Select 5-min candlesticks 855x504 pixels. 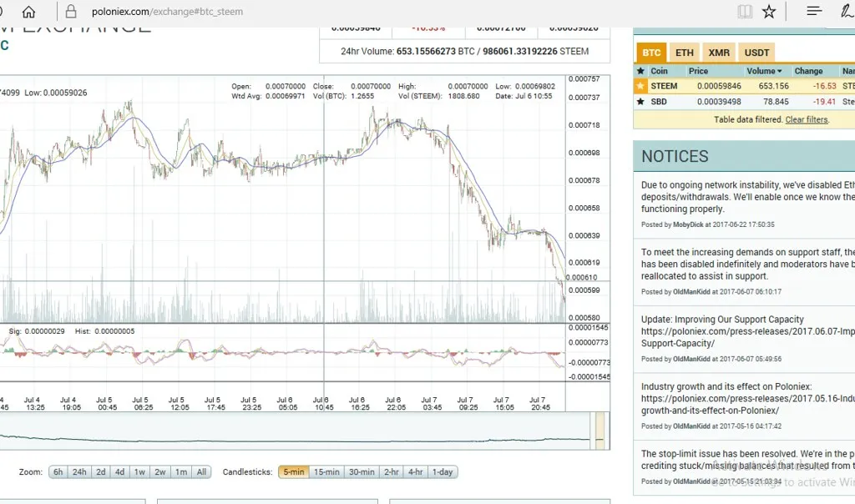coord(294,471)
